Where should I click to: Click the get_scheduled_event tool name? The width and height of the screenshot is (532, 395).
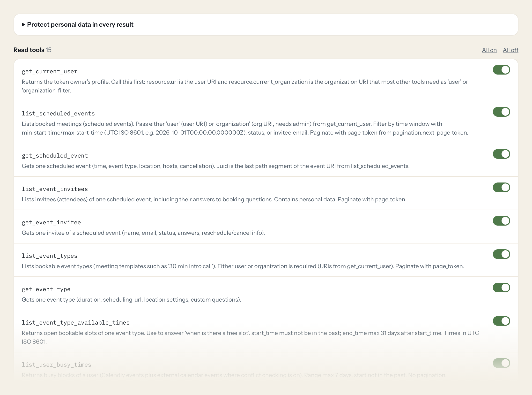click(x=55, y=156)
